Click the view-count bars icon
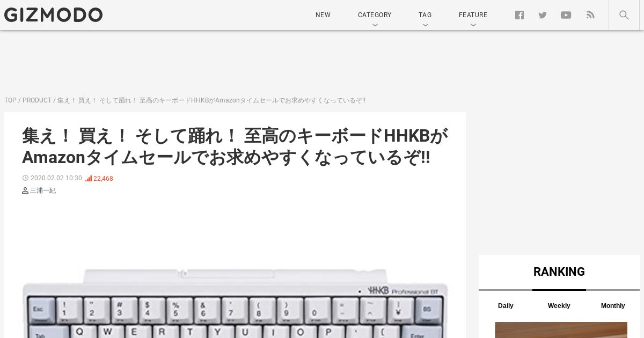This screenshot has width=644, height=338. point(89,179)
